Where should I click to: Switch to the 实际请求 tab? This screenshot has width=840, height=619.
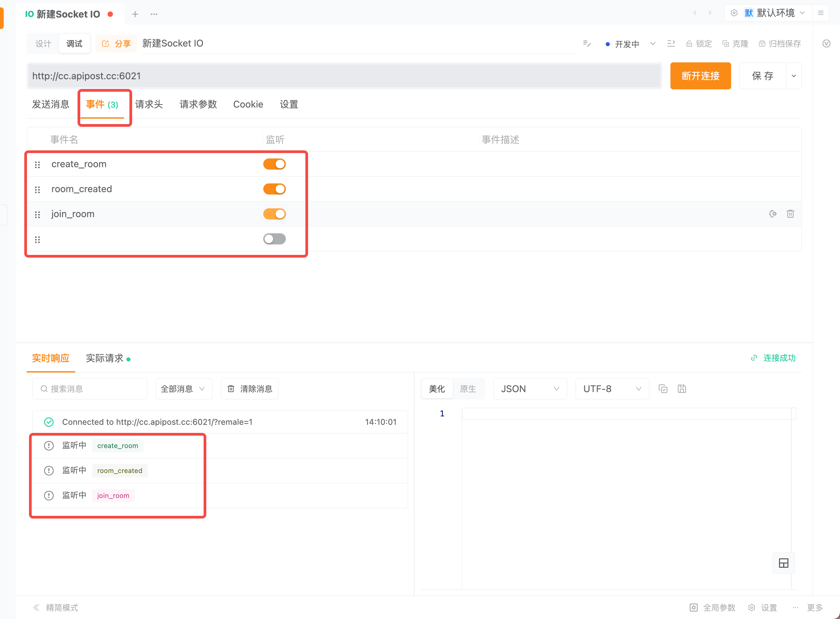pos(105,358)
